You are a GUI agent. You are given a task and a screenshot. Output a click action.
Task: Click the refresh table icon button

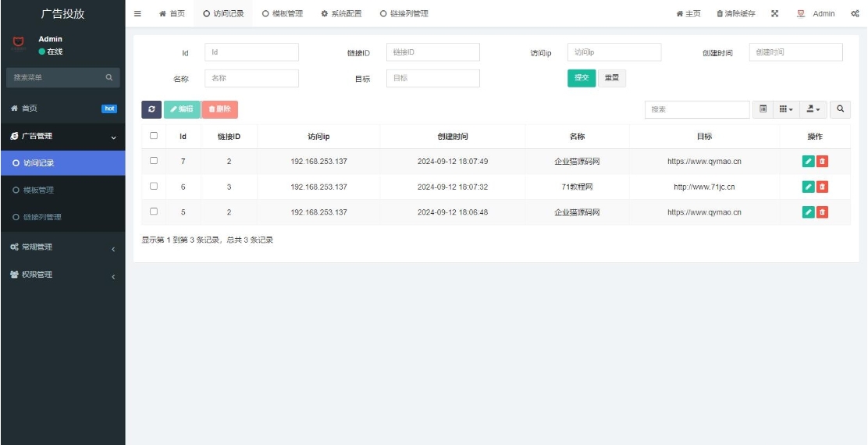[151, 110]
